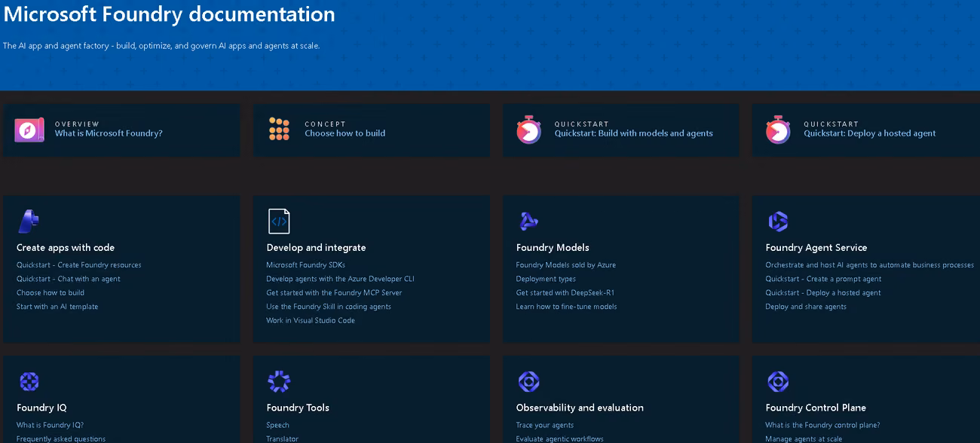Image resolution: width=980 pixels, height=443 pixels.
Task: Open Speech link under Foundry Tools
Action: pos(277,425)
